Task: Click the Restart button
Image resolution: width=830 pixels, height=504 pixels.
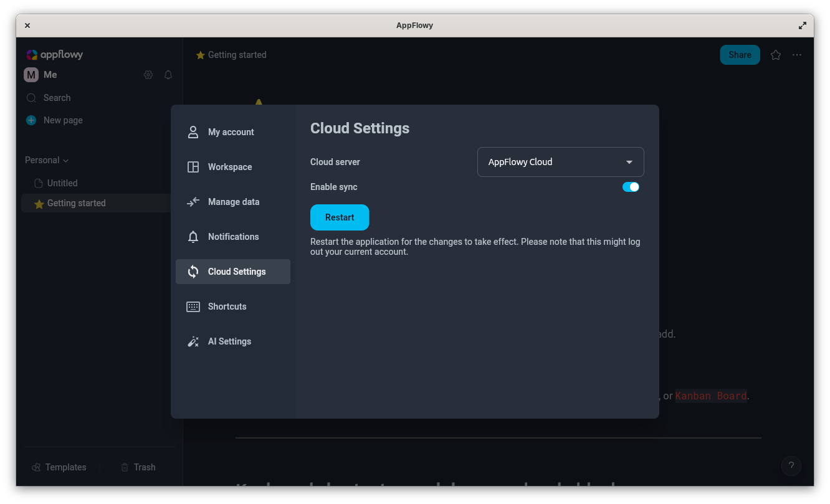Action: click(x=340, y=217)
